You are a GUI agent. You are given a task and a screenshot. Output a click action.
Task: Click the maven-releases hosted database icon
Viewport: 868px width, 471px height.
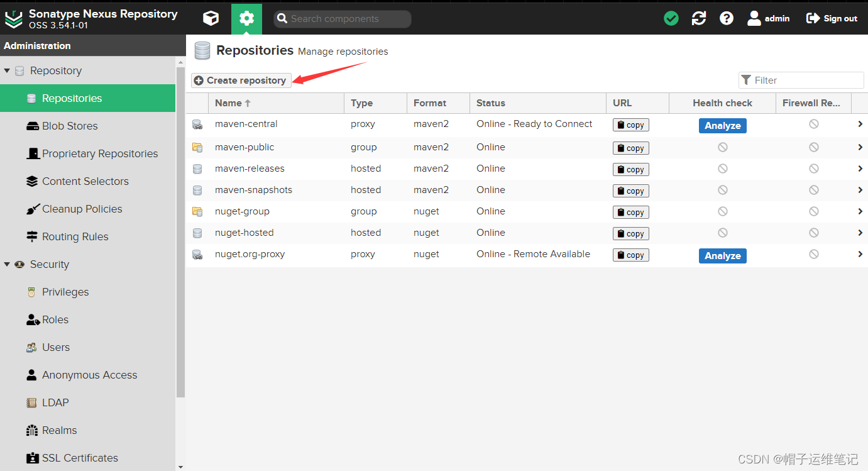coord(197,169)
